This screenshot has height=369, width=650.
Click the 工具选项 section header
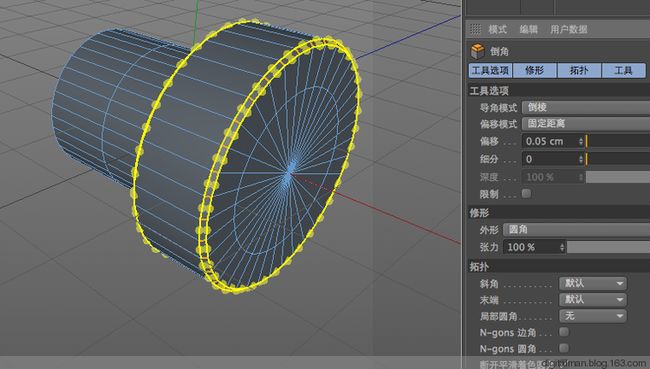pyautogui.click(x=558, y=90)
